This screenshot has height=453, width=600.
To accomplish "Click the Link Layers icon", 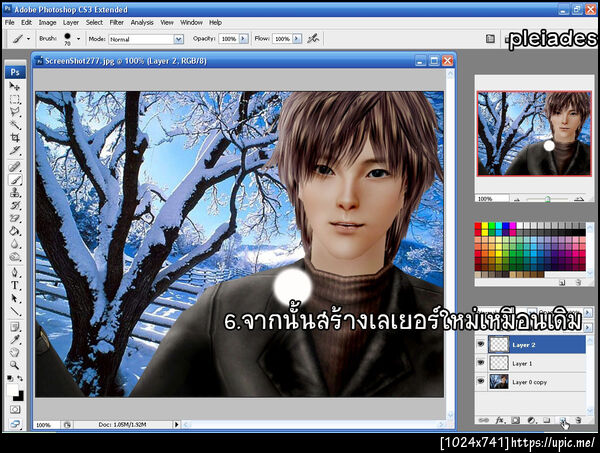I will (483, 420).
